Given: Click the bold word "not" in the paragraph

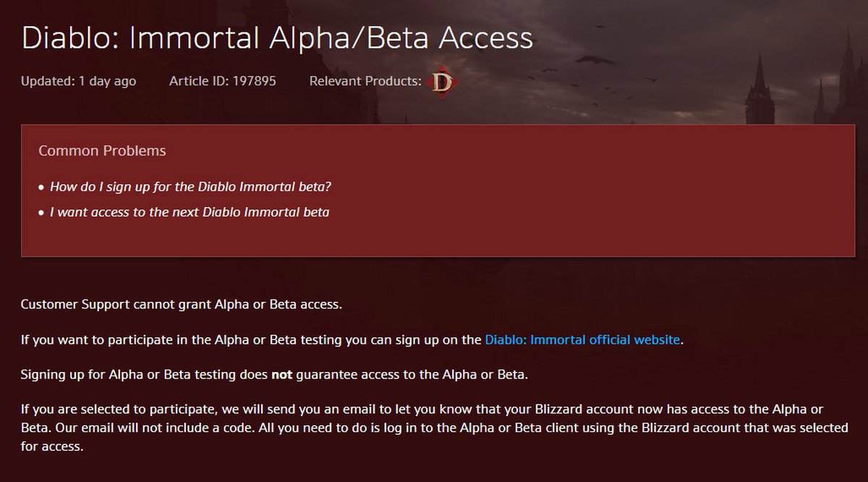Looking at the screenshot, I should (281, 374).
